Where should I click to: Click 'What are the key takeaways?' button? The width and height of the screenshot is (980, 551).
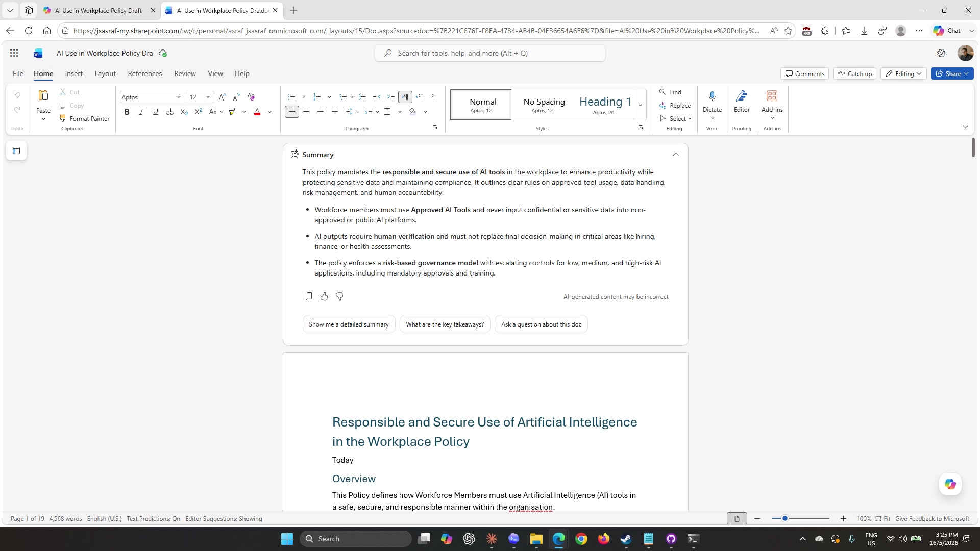[x=445, y=324]
